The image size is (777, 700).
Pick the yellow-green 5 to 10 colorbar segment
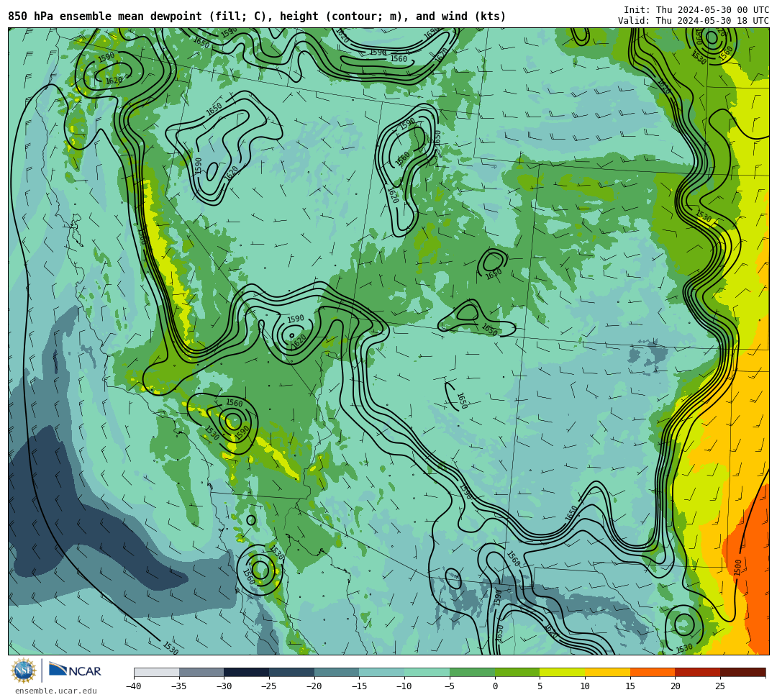(x=563, y=672)
